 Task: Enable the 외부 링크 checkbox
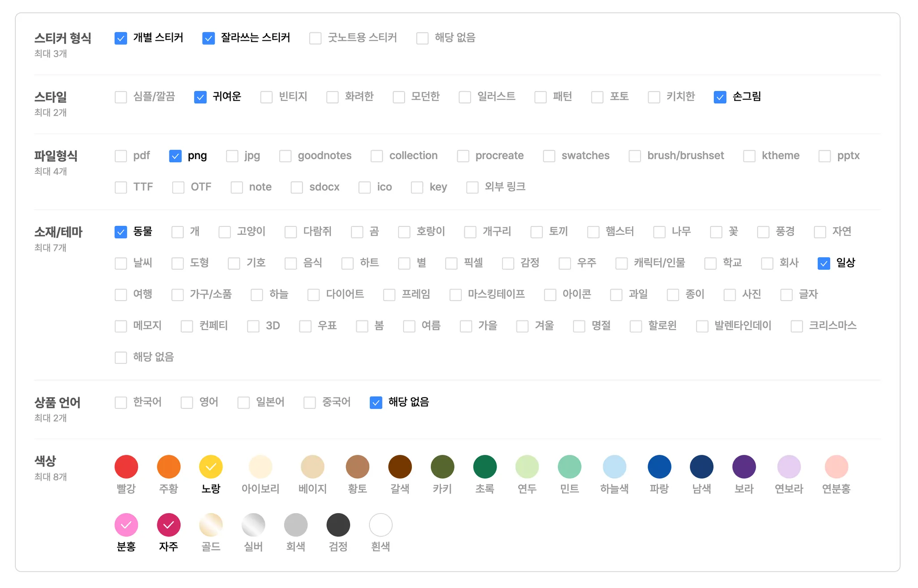(x=472, y=187)
